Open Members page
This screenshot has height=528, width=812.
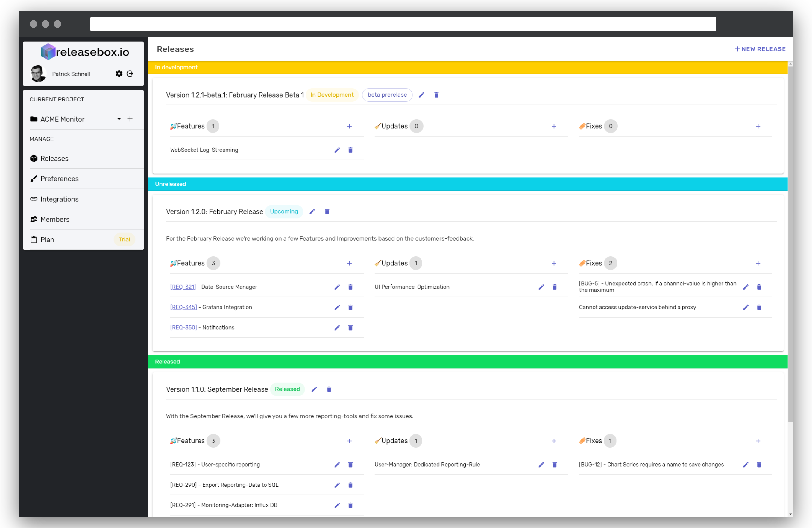tap(83, 219)
